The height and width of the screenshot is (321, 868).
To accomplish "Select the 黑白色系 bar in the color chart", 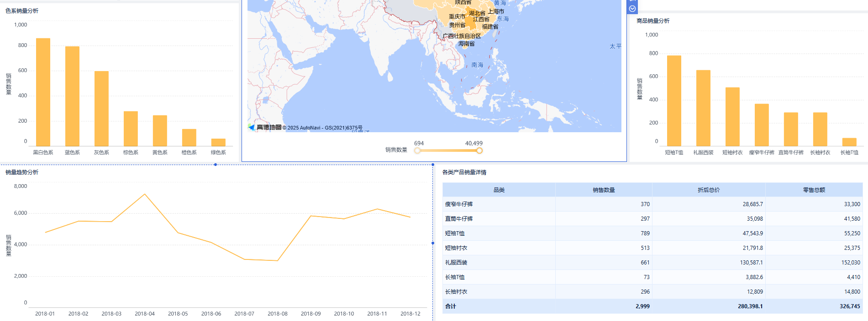I will point(43,92).
